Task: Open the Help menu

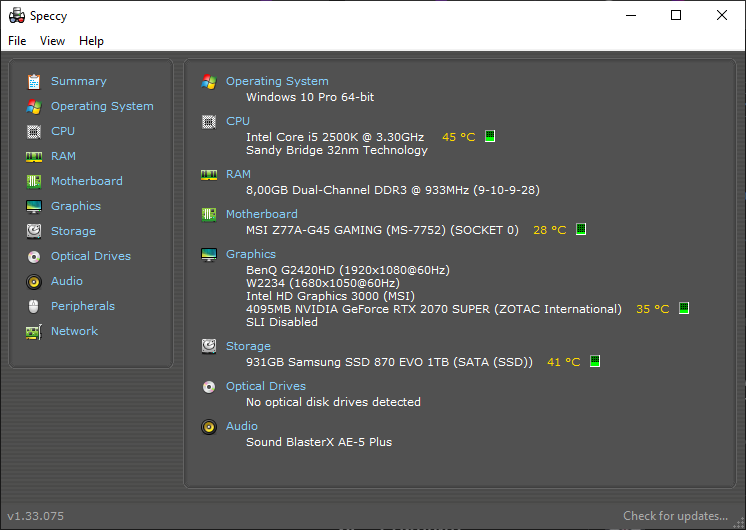Action: point(91,41)
